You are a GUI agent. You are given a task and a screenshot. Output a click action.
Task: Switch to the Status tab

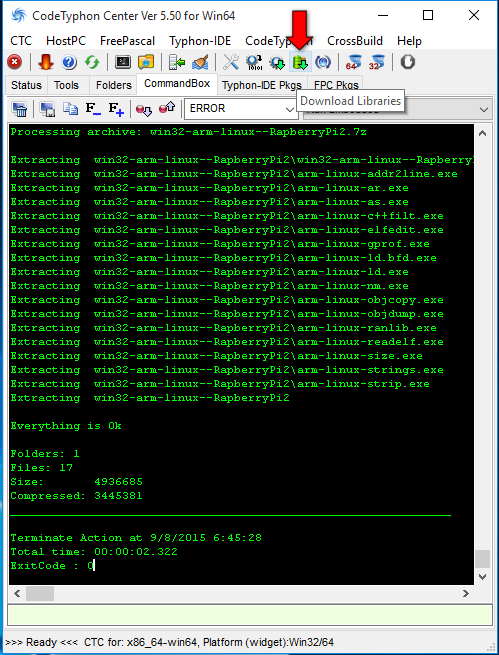tap(26, 85)
